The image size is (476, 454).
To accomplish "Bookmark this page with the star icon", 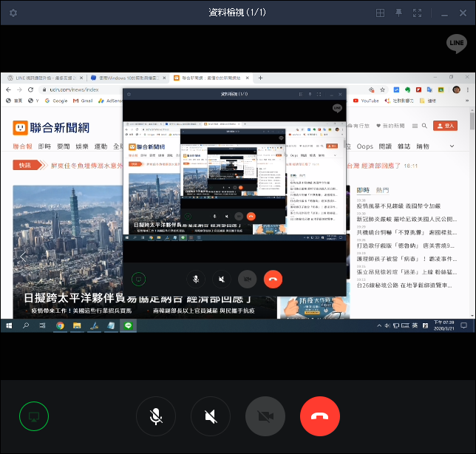I will point(383,89).
